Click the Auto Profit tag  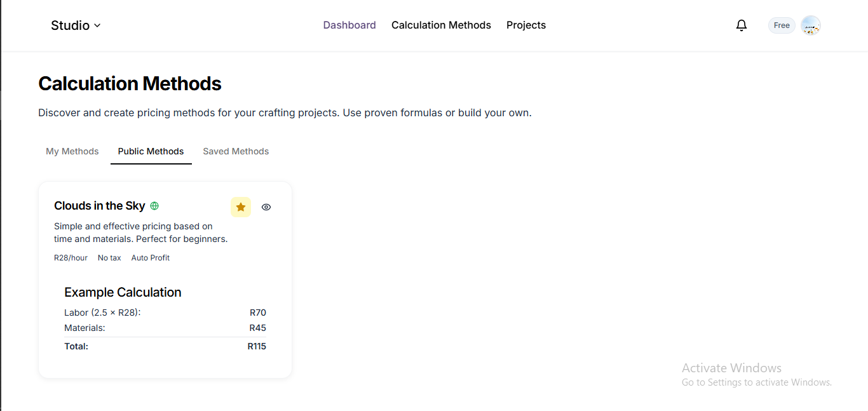pyautogui.click(x=151, y=258)
